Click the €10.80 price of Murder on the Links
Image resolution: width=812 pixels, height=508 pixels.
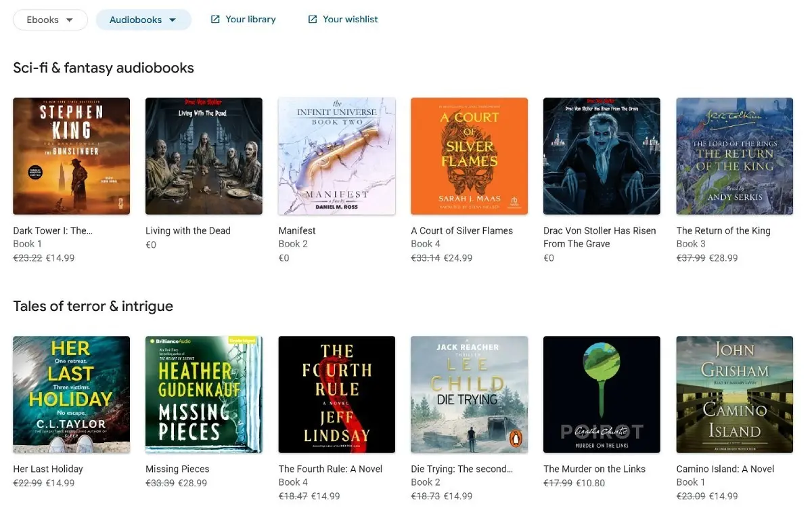coord(591,484)
